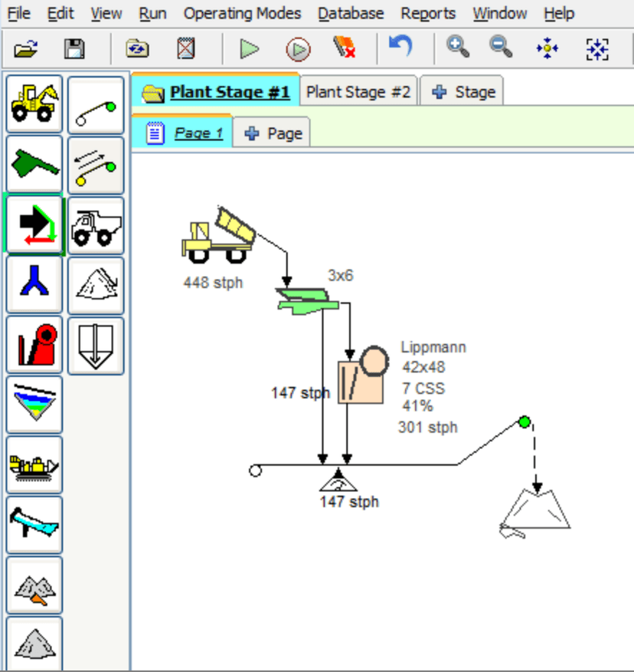Click the green Run play button

pyautogui.click(x=249, y=50)
